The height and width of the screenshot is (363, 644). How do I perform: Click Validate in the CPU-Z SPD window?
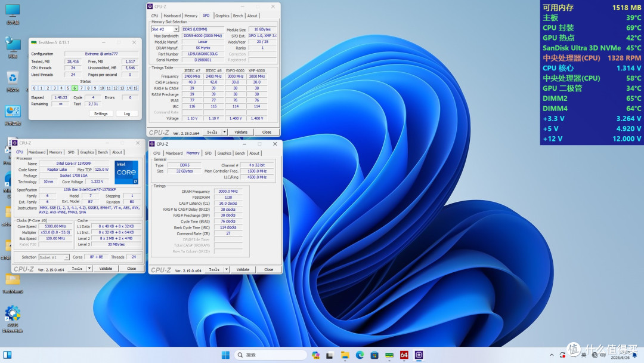pyautogui.click(x=241, y=133)
